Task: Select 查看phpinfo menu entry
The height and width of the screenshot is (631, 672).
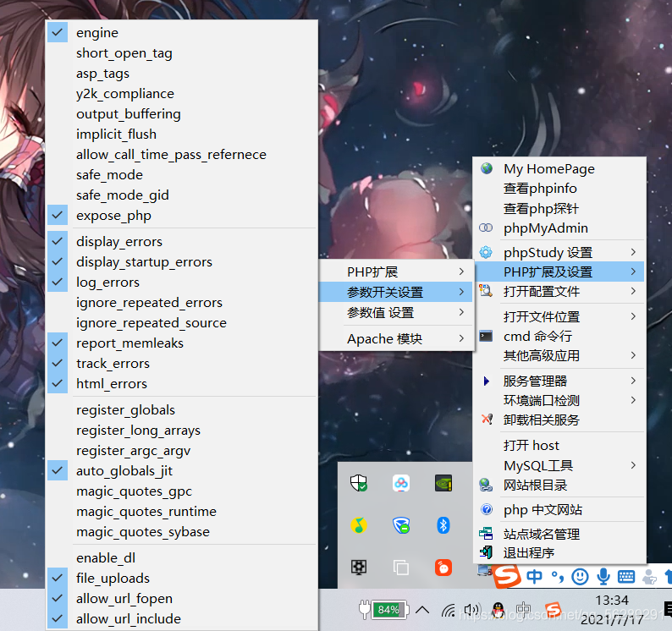Action: (x=559, y=188)
